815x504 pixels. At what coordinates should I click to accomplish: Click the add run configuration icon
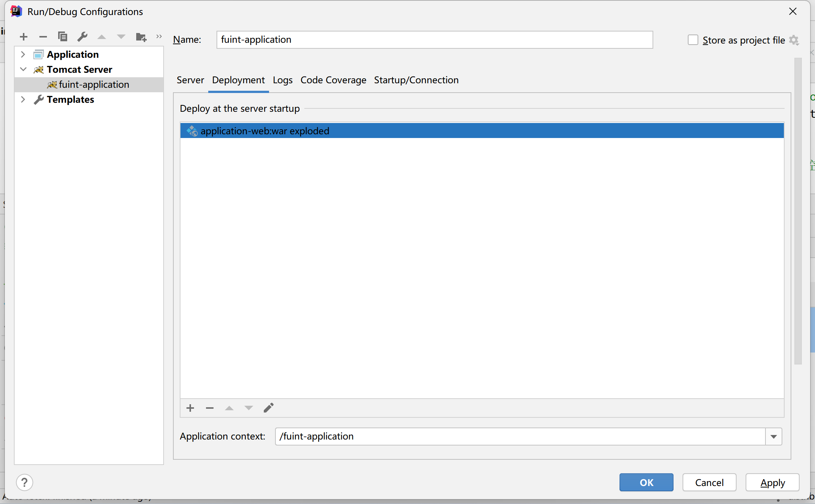click(23, 37)
